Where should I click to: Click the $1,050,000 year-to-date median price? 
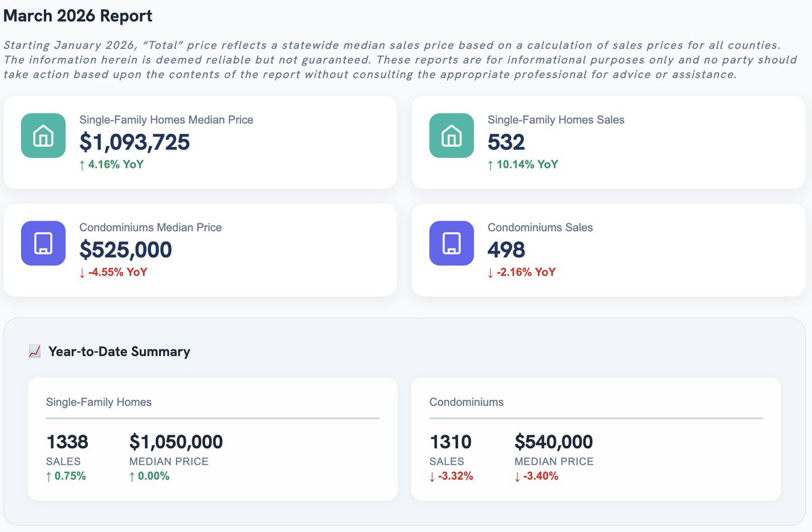coord(176,442)
